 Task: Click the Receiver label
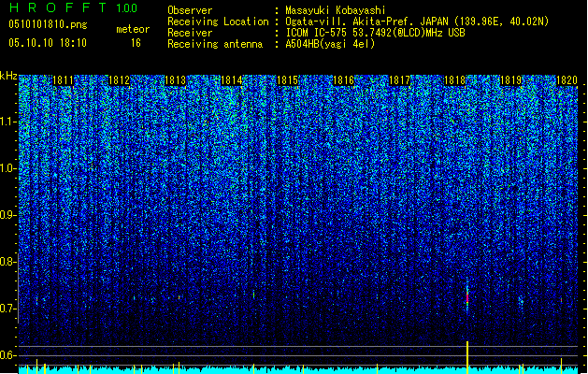pos(190,33)
